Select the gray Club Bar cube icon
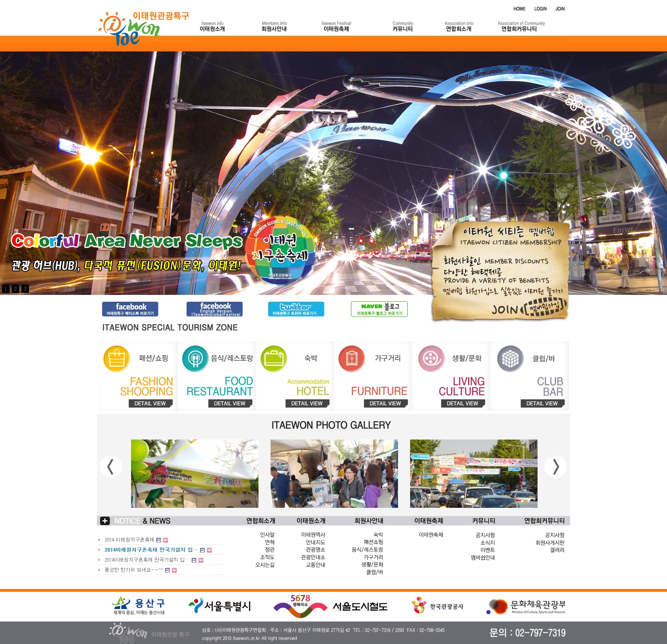667x644 pixels. point(510,358)
